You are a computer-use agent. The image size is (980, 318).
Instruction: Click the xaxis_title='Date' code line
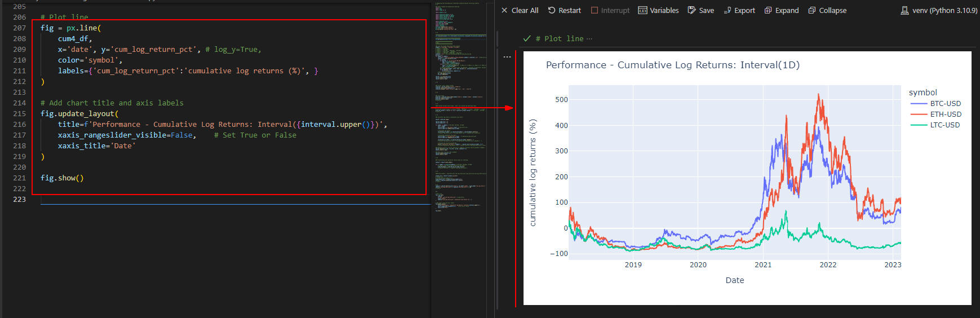pyautogui.click(x=96, y=145)
